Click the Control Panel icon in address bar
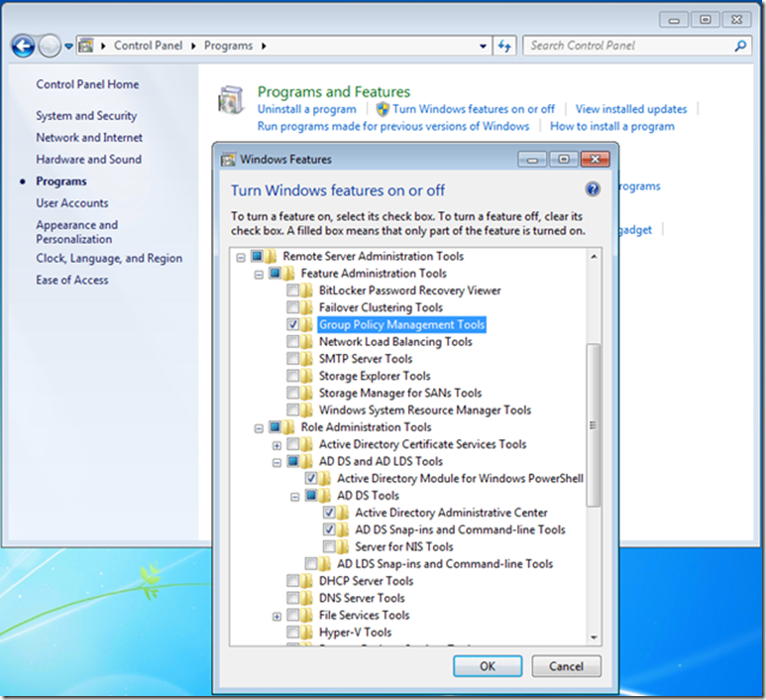766x700 pixels. pyautogui.click(x=86, y=46)
